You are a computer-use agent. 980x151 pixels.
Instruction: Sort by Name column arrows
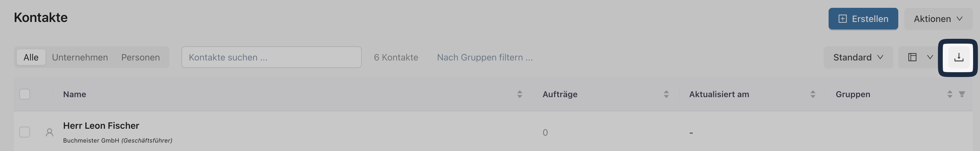click(519, 94)
